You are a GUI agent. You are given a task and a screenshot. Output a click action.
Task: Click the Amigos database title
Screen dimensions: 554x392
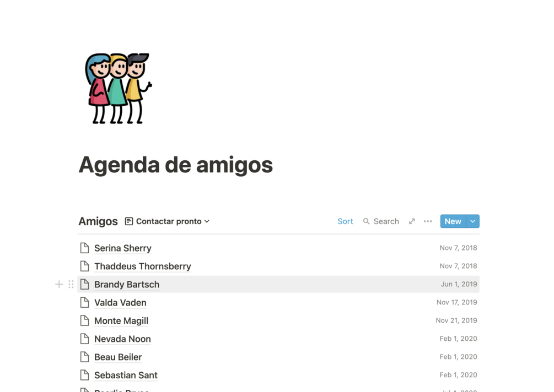(98, 221)
